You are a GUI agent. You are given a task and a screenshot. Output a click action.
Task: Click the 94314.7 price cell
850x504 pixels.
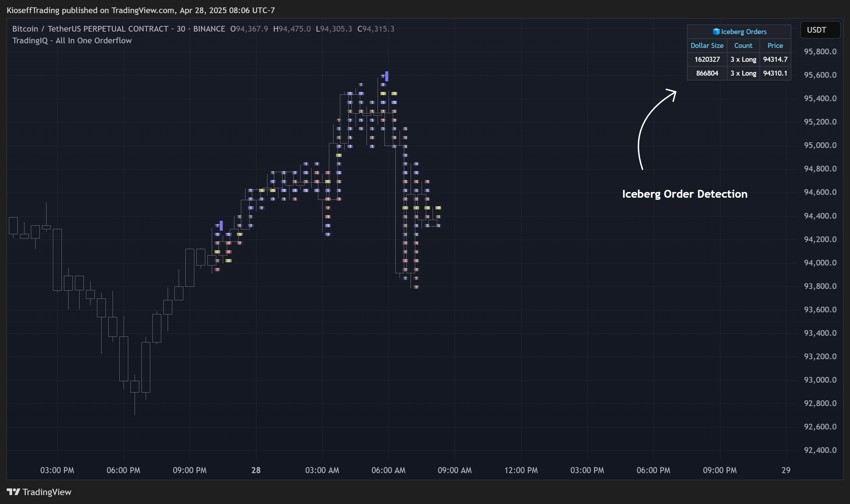click(775, 59)
